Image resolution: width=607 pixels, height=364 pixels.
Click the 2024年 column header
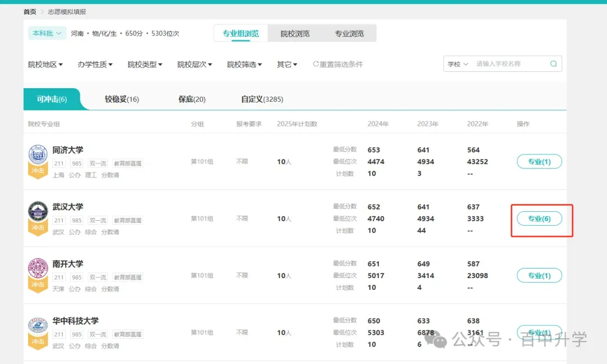click(378, 124)
